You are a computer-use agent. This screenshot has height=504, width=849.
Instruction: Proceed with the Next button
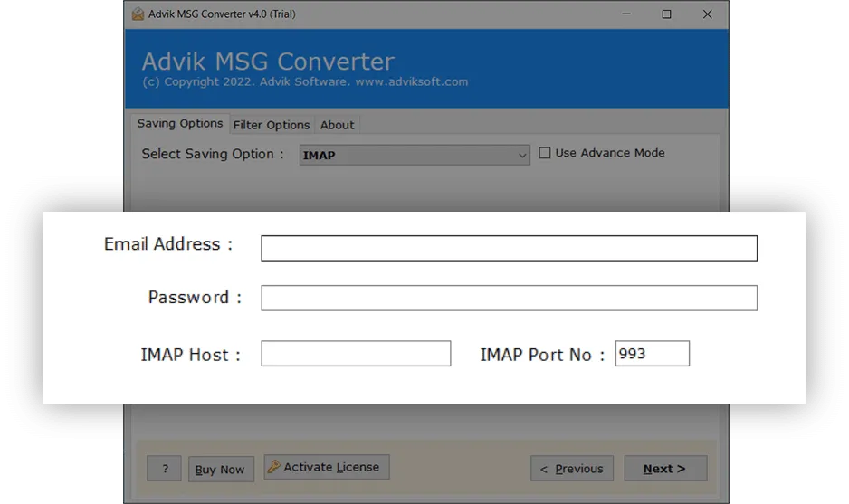click(x=665, y=469)
